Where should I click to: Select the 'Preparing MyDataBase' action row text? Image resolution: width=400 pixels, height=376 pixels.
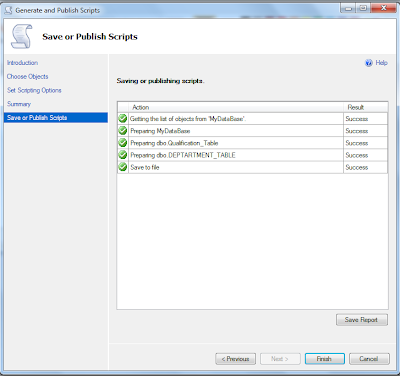(160, 131)
